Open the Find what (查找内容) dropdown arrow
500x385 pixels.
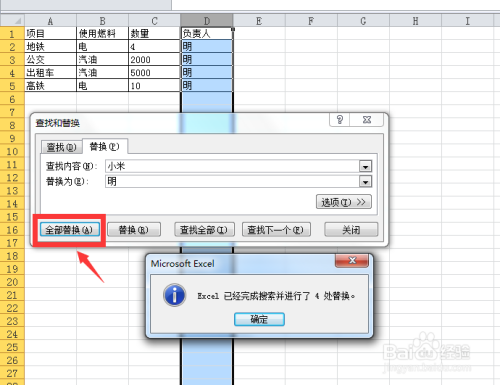(365, 166)
